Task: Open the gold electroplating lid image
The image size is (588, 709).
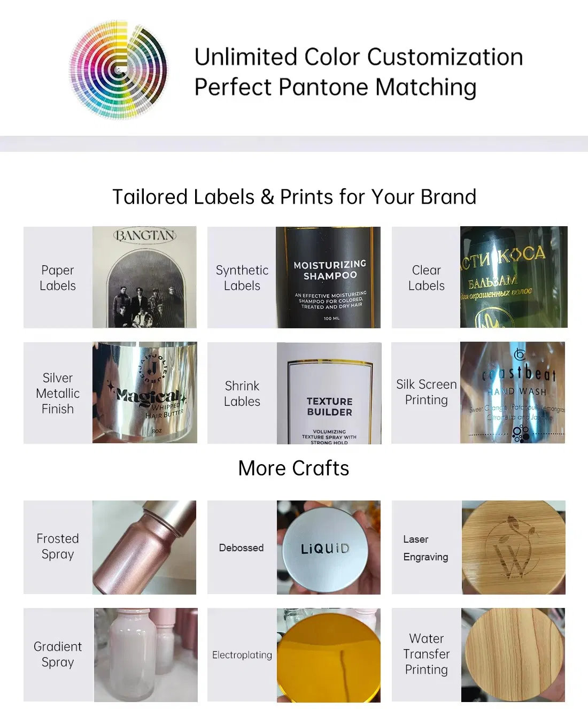Action: [x=328, y=655]
